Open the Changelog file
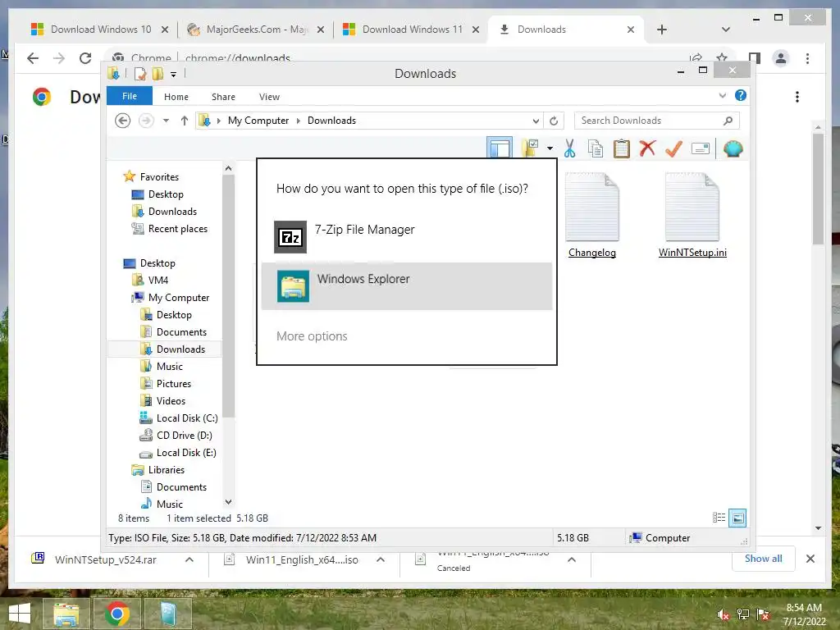Screen dimensions: 840x630 point(592,216)
